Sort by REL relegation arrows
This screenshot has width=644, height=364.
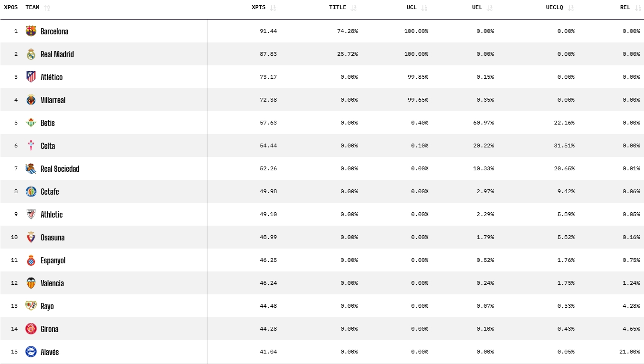[638, 8]
